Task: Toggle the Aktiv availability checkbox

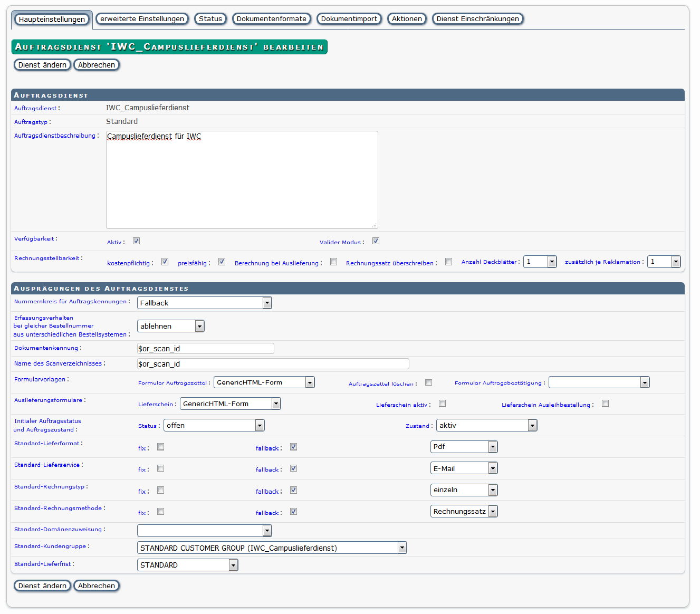Action: [136, 241]
